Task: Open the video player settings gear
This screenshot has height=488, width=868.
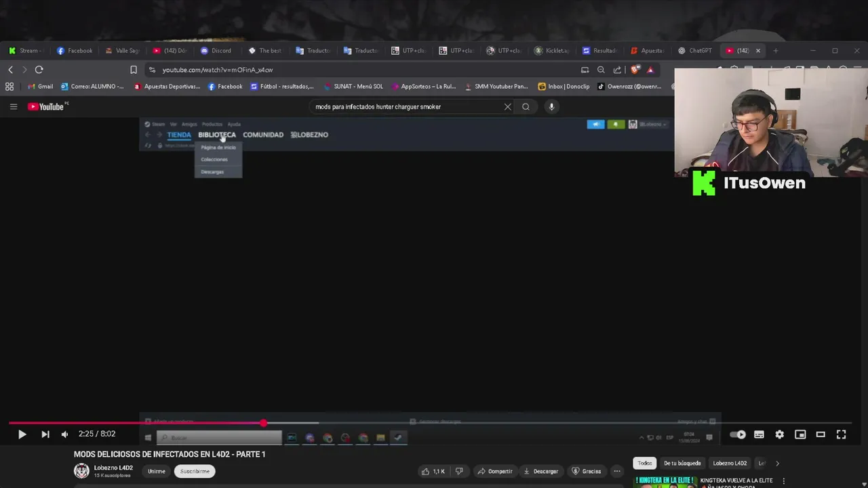Action: pyautogui.click(x=779, y=434)
